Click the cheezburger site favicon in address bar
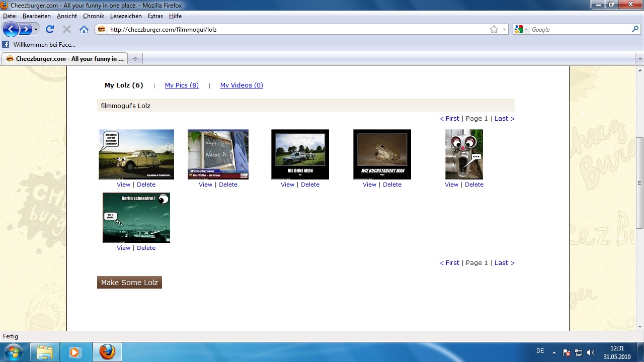 coord(102,30)
